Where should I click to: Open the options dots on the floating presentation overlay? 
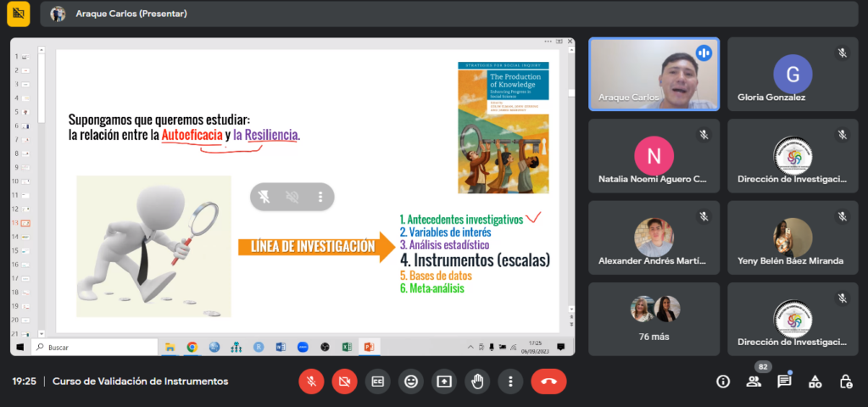pyautogui.click(x=320, y=197)
